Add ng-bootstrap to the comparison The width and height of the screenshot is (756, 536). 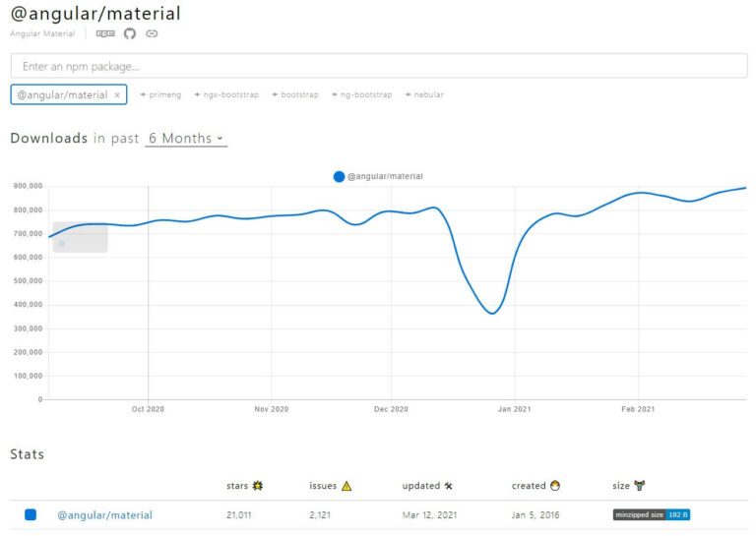click(x=360, y=95)
